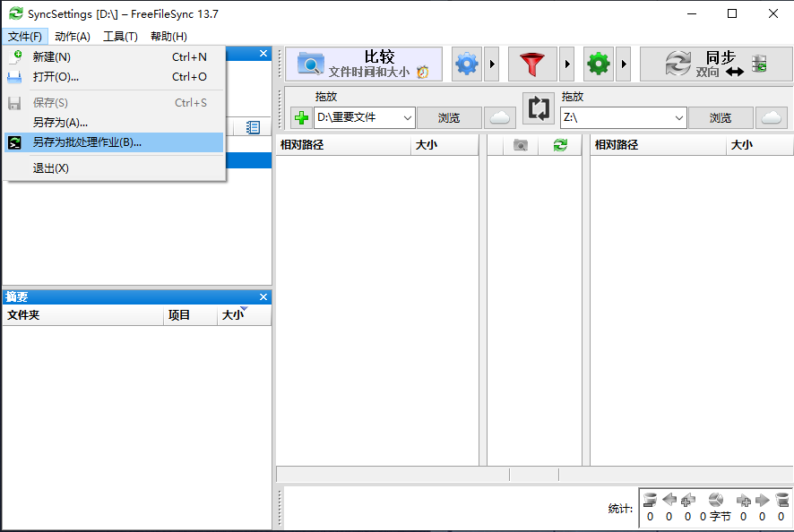Close the configuration panel with X
Image resolution: width=794 pixels, height=532 pixels.
(x=263, y=53)
